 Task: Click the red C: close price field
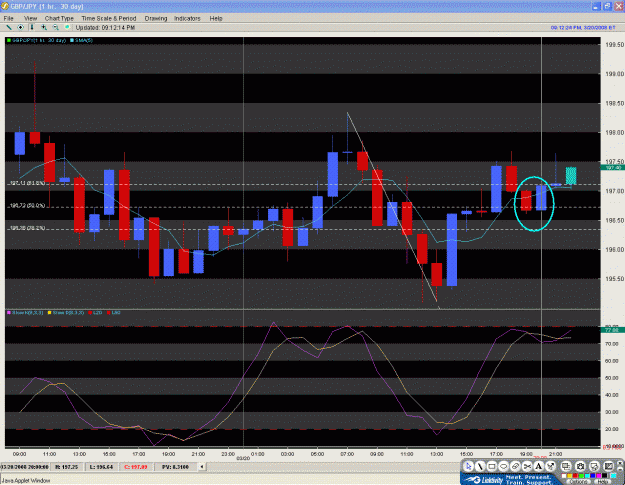136,467
